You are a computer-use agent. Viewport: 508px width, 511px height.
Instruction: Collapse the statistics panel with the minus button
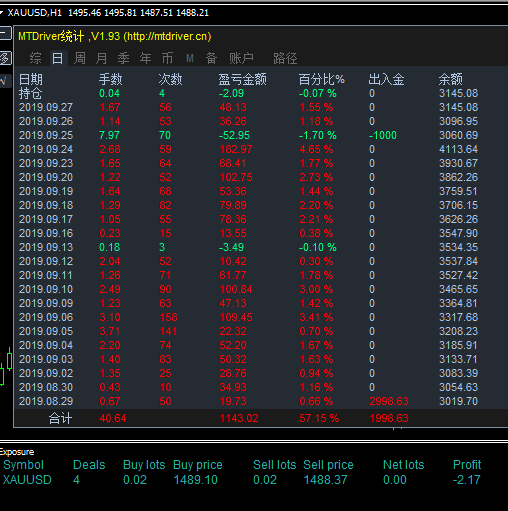pos(6,33)
